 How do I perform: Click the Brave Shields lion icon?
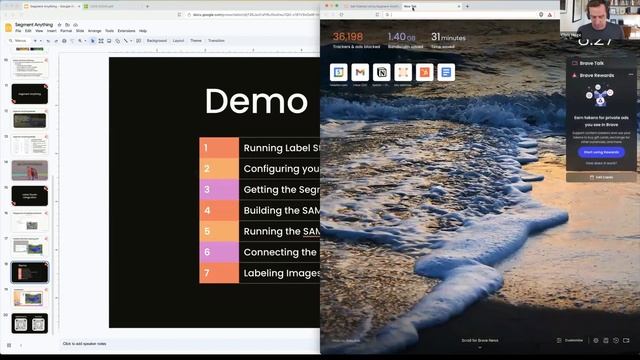tap(541, 15)
